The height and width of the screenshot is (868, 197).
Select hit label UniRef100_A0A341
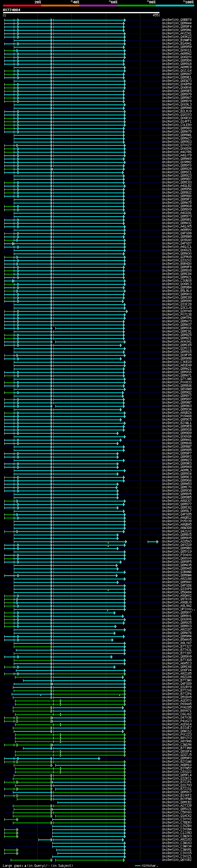tap(177, 341)
